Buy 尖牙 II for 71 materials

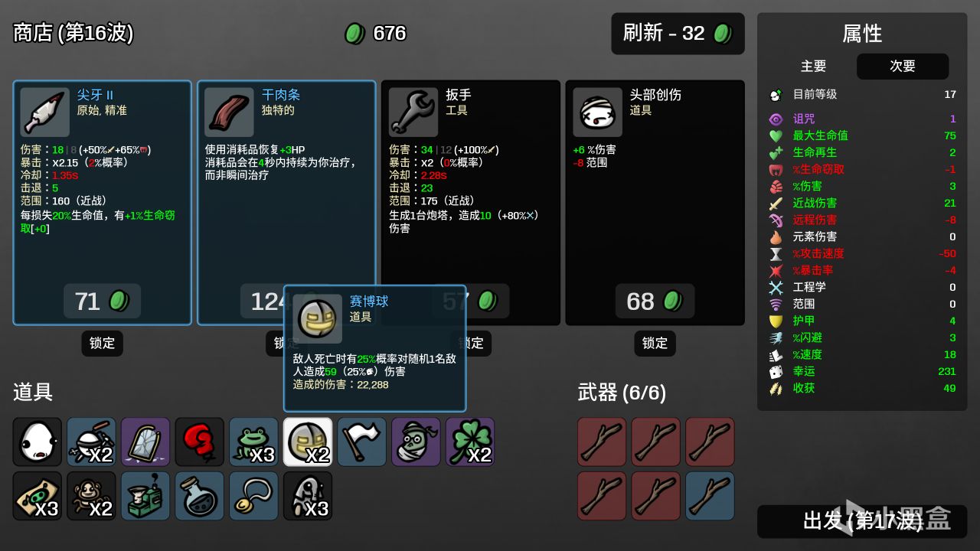(x=101, y=302)
